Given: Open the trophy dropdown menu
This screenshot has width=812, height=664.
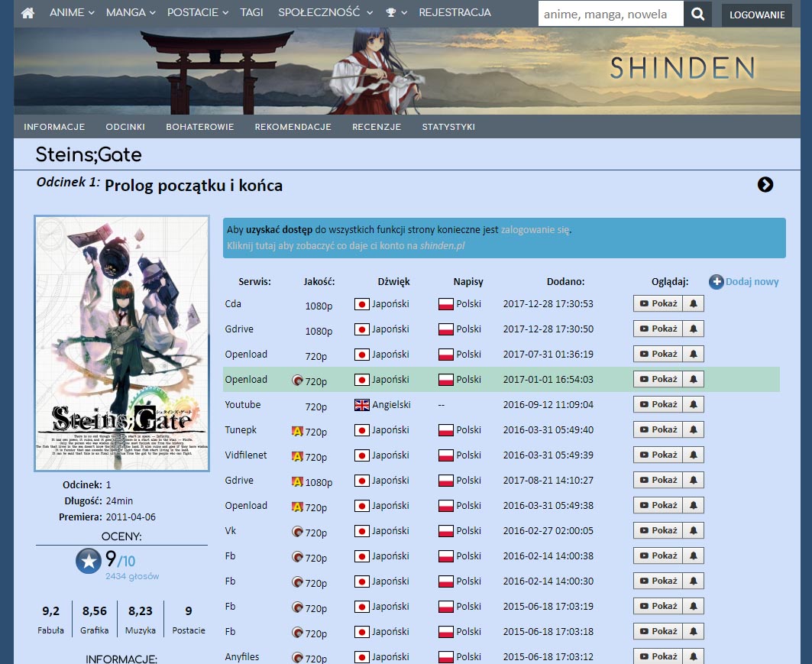Looking at the screenshot, I should (396, 13).
